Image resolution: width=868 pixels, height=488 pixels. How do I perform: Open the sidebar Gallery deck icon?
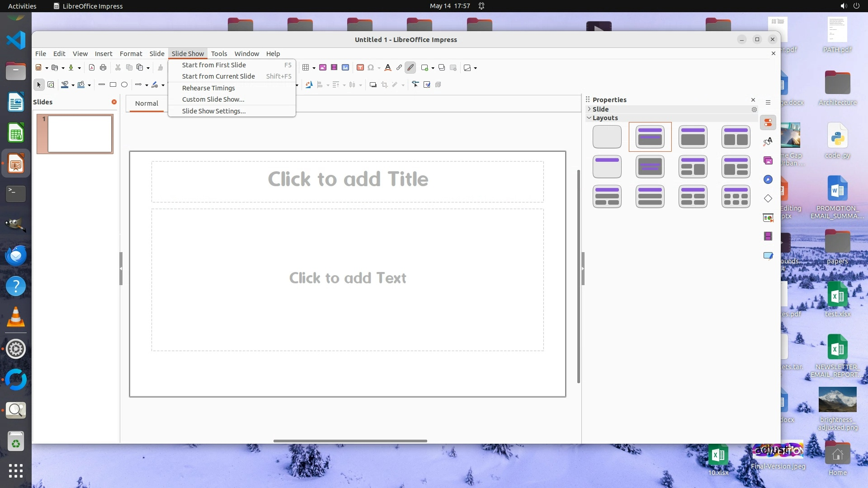[768, 160]
